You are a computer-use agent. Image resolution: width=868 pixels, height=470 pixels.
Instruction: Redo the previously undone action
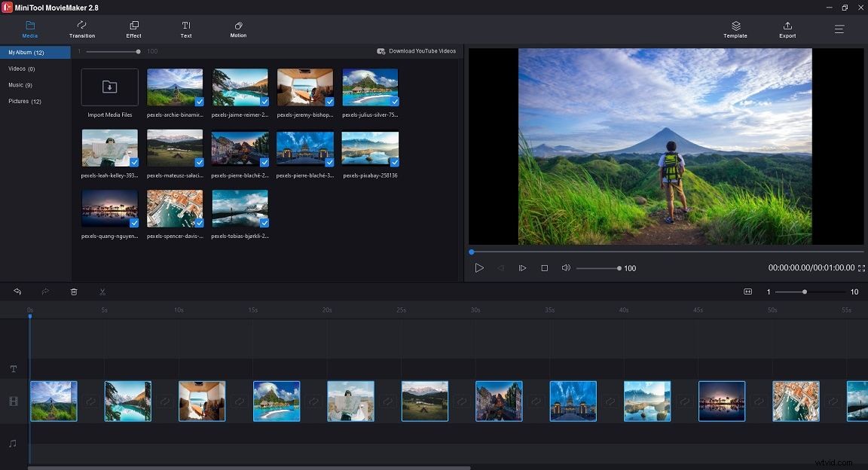pyautogui.click(x=44, y=291)
